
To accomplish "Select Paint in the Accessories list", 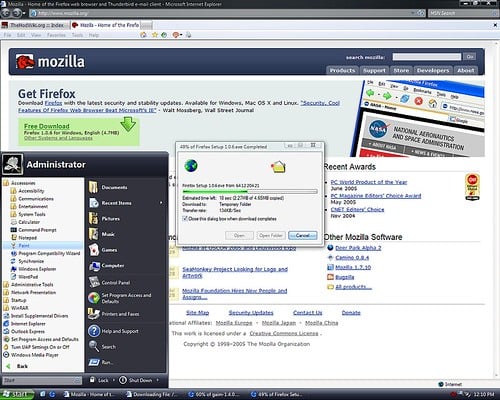I will click(x=42, y=245).
